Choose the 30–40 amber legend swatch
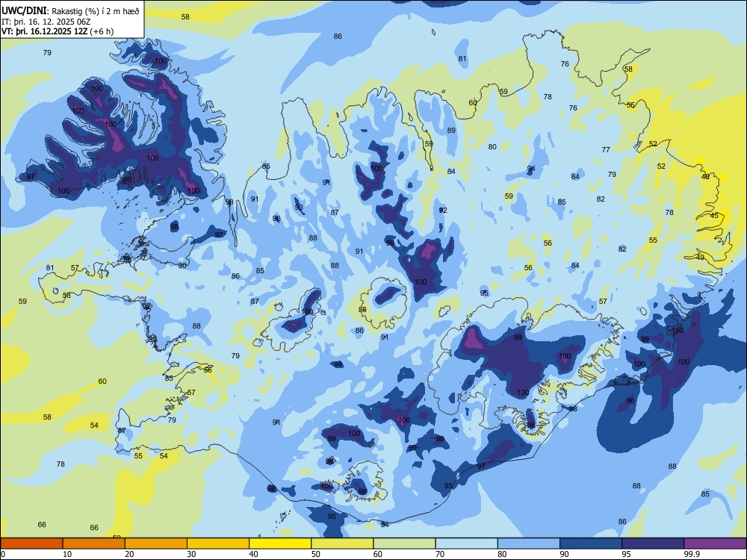 218,544
